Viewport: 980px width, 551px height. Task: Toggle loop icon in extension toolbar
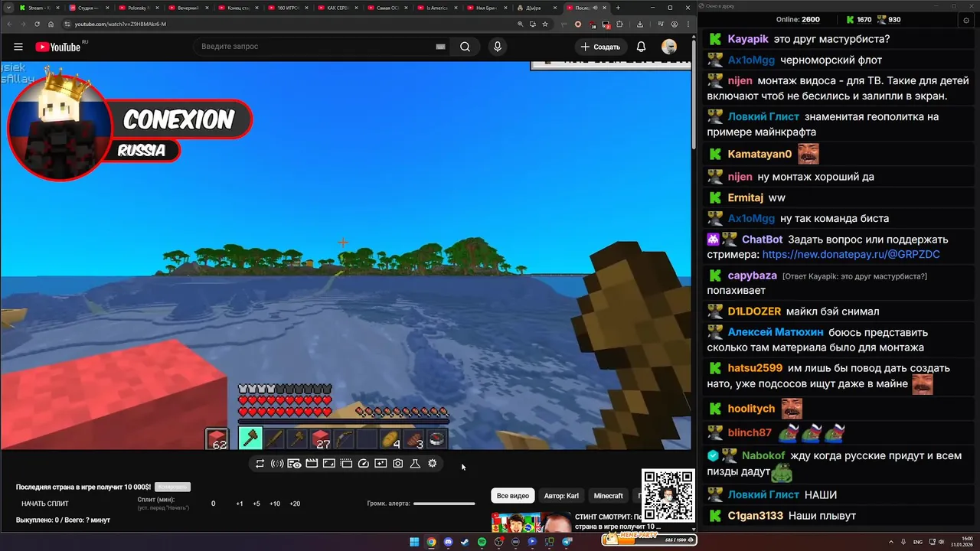click(x=260, y=463)
